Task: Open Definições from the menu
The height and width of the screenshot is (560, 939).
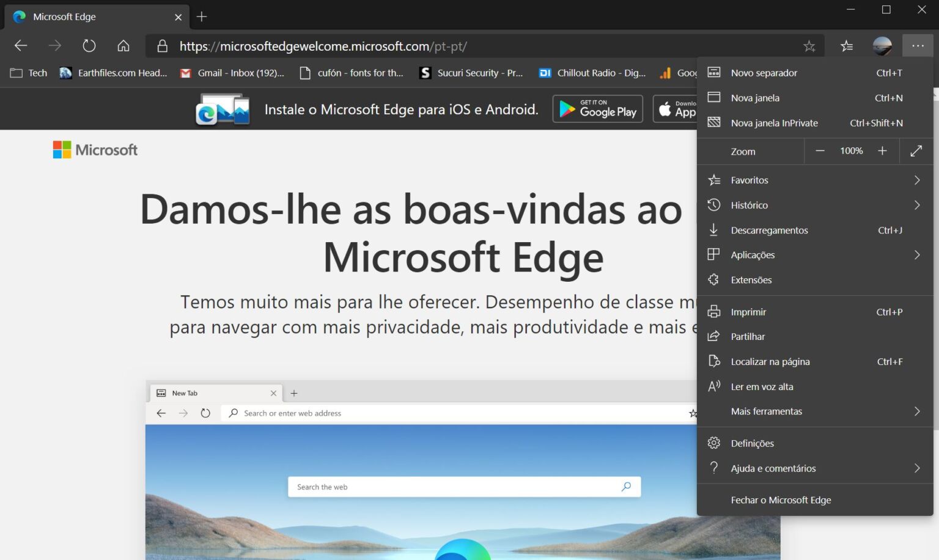Action: [753, 443]
